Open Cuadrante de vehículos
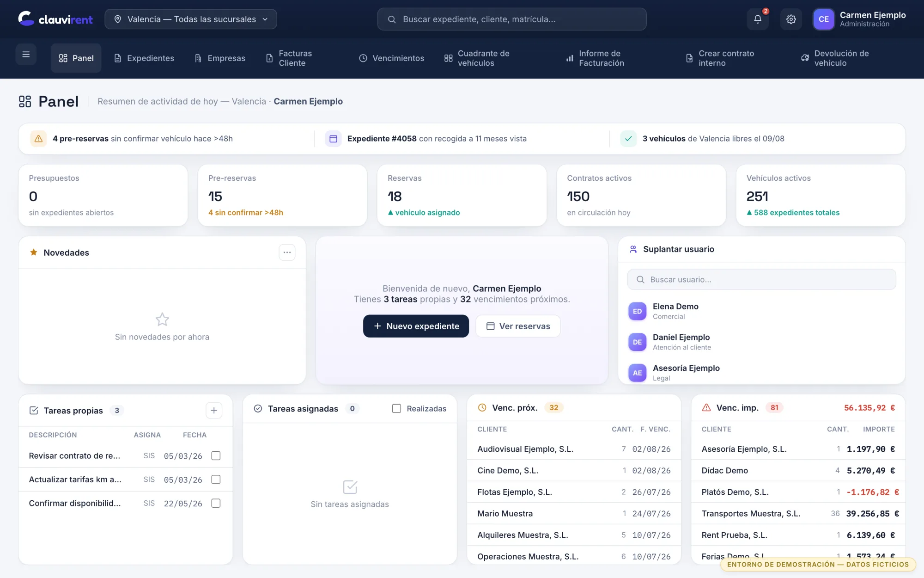Image resolution: width=924 pixels, height=578 pixels. coord(477,58)
